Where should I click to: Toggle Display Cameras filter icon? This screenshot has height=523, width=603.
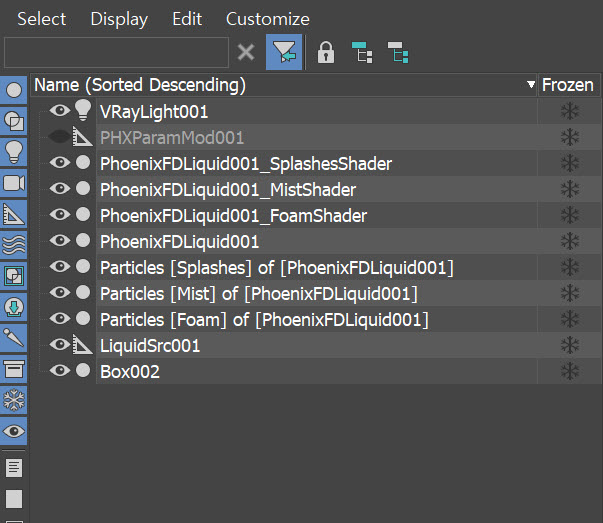[x=14, y=183]
